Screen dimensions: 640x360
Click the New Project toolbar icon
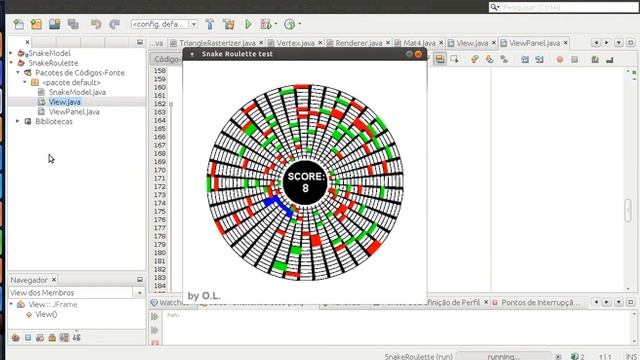click(x=36, y=24)
